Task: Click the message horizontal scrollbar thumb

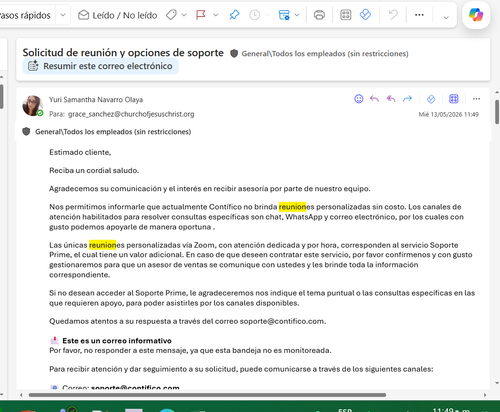Action: tap(207, 395)
